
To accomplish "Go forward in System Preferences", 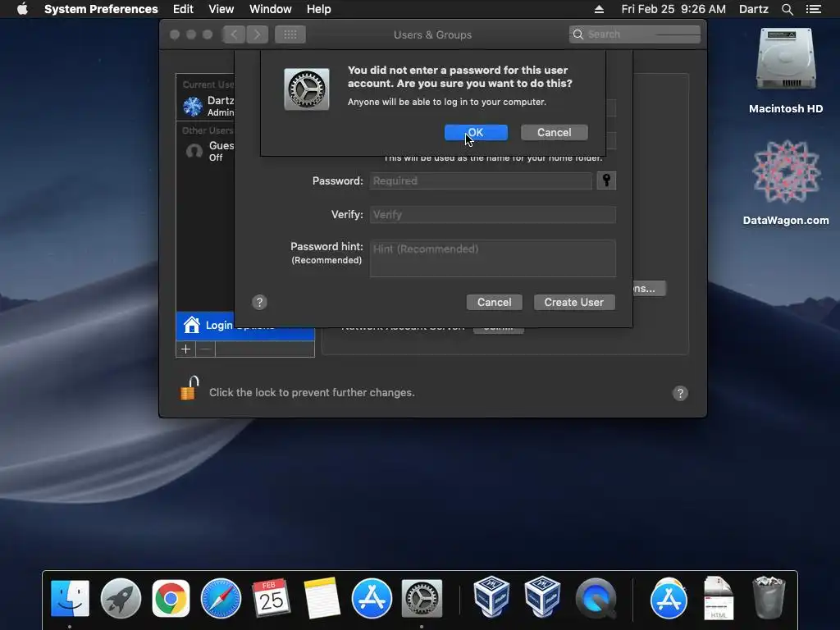I will point(257,34).
